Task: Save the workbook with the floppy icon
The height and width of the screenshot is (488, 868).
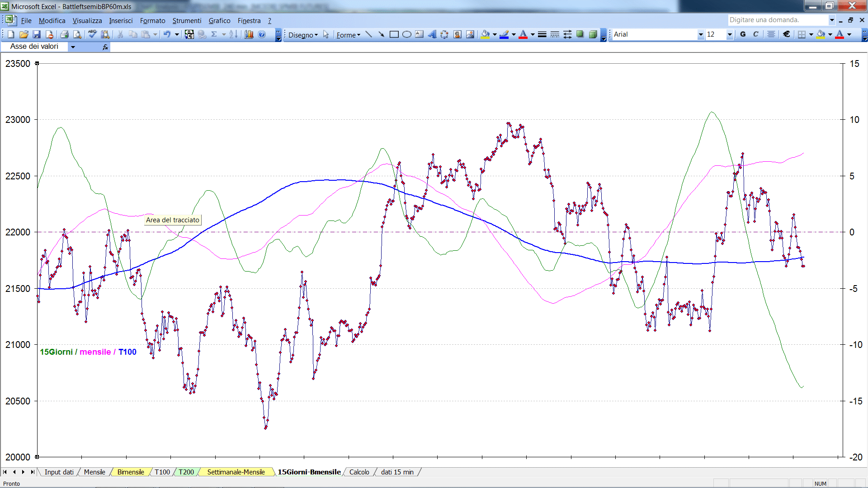Action: (37, 34)
